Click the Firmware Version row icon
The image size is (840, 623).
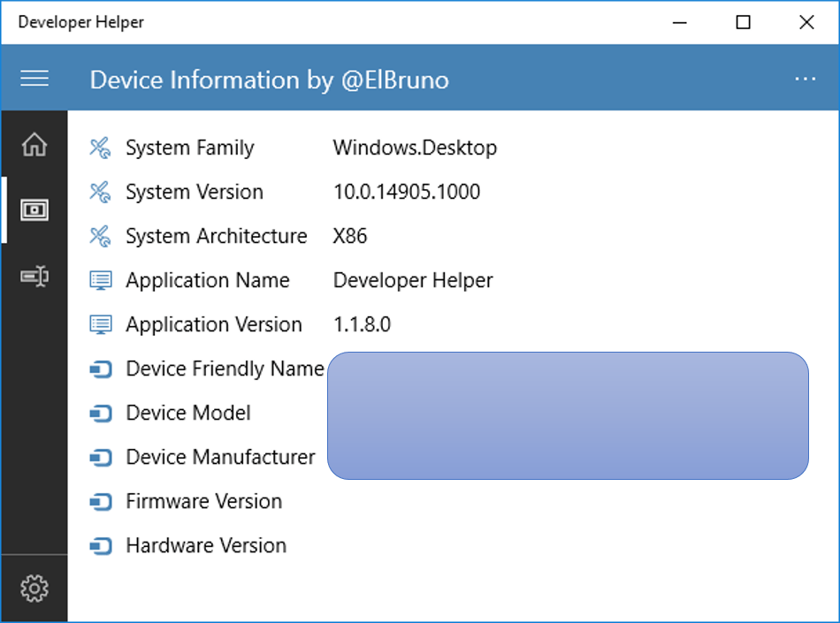[x=101, y=502]
